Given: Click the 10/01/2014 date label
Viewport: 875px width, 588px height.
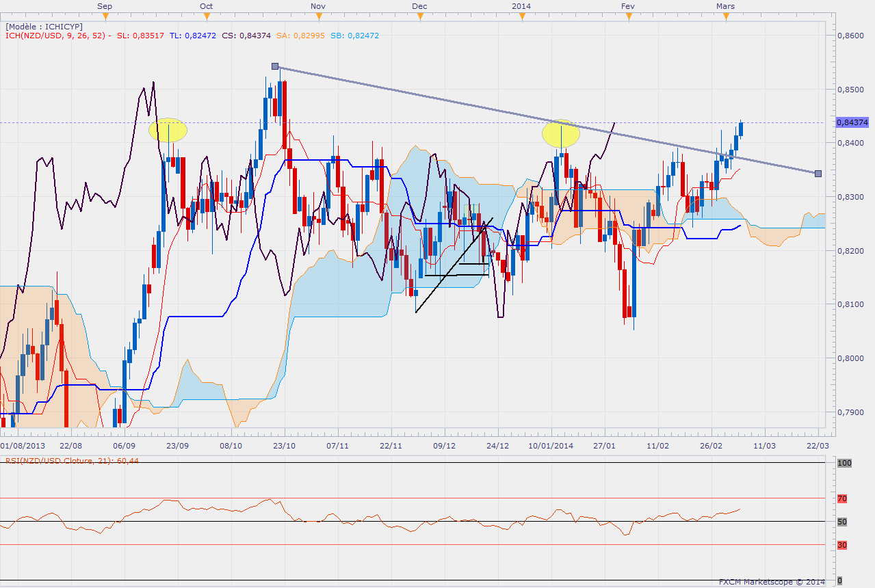Looking at the screenshot, I should (551, 445).
